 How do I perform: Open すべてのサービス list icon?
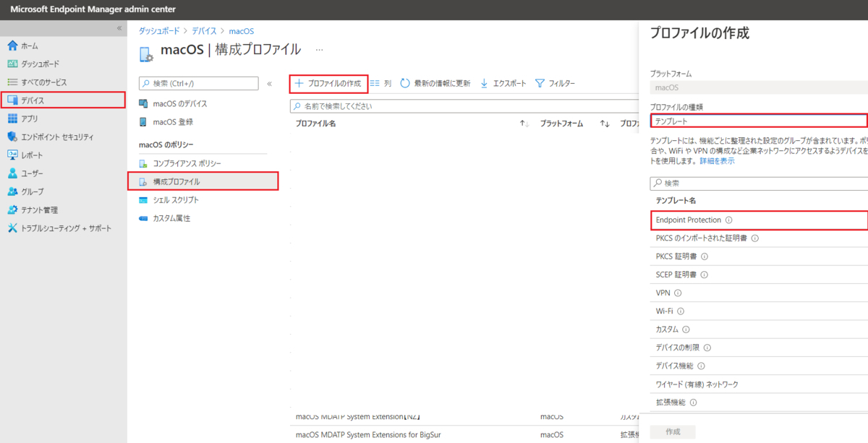(x=12, y=82)
